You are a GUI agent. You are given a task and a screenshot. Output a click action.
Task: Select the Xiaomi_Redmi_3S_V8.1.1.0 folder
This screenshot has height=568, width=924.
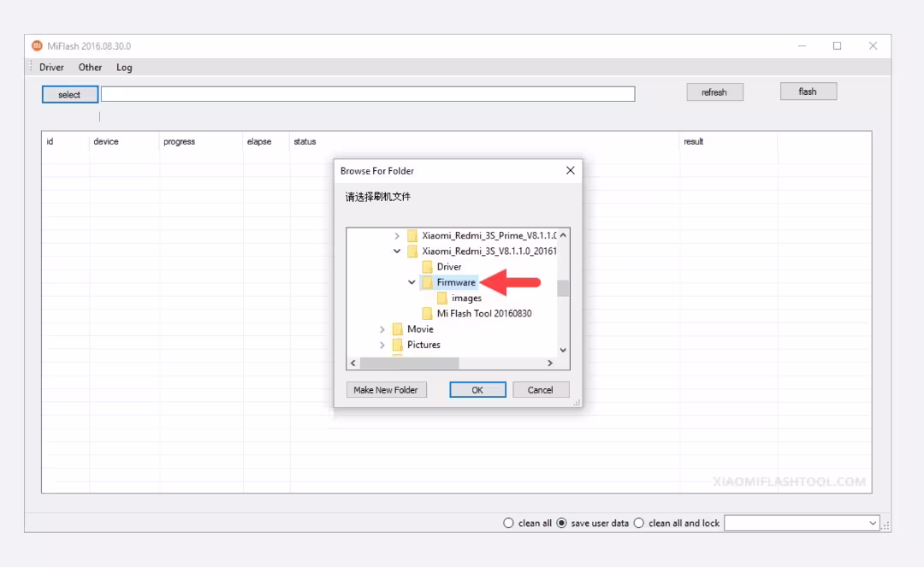coord(489,251)
